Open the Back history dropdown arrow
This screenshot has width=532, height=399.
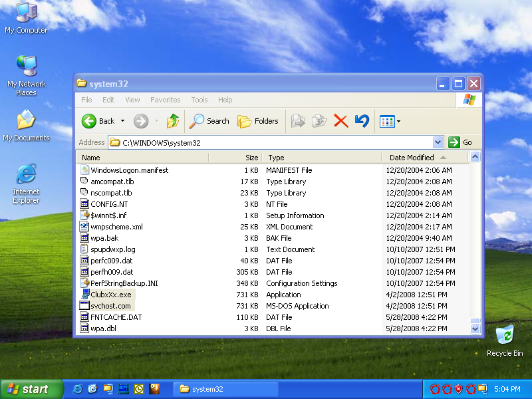point(123,121)
